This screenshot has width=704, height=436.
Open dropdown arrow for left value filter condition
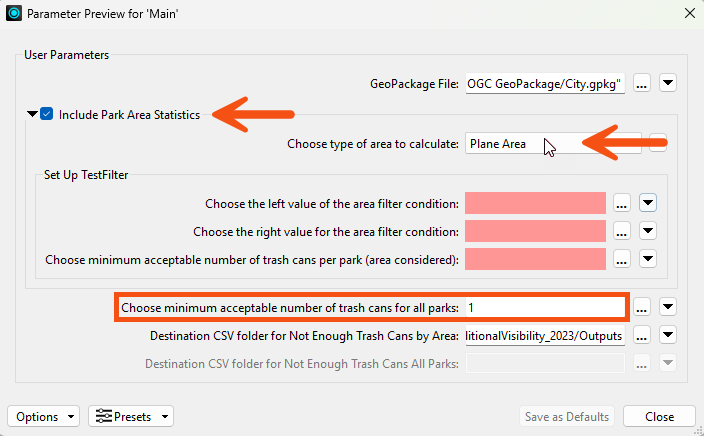[x=648, y=203]
